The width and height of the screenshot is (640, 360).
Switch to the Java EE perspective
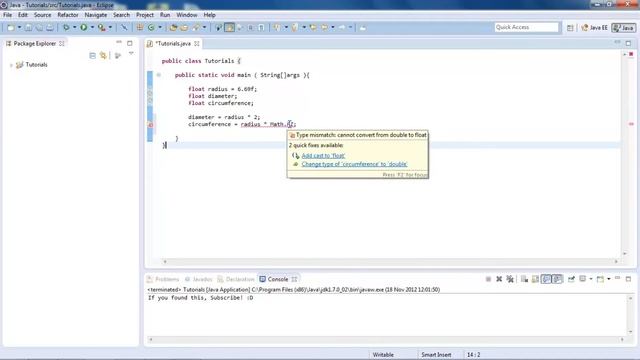click(x=594, y=28)
